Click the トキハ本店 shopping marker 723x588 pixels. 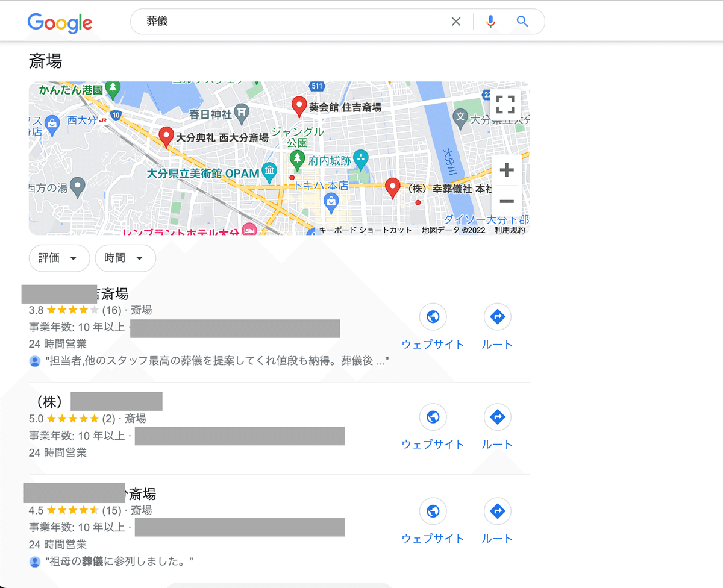pos(331,203)
